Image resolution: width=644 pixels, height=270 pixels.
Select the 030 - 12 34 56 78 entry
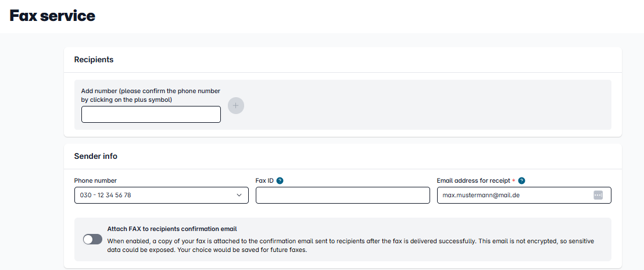105,196
